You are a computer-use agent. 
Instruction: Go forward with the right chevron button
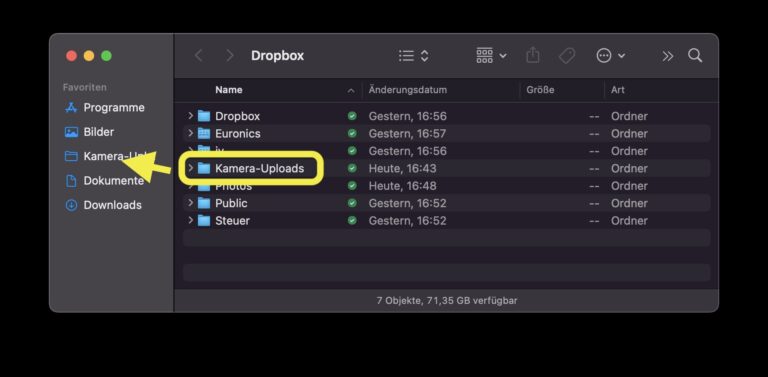click(x=230, y=56)
